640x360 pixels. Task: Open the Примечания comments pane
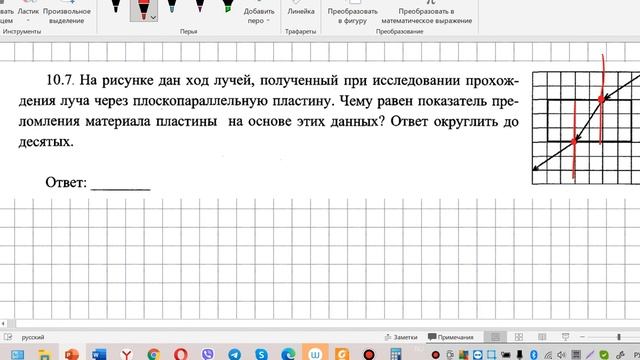point(451,337)
